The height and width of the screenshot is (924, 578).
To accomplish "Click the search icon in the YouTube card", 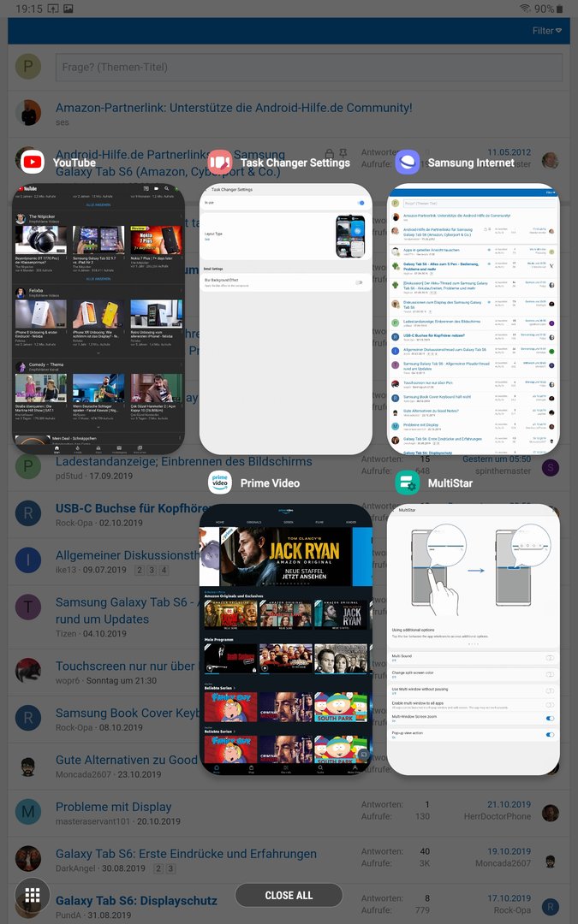I will [167, 188].
